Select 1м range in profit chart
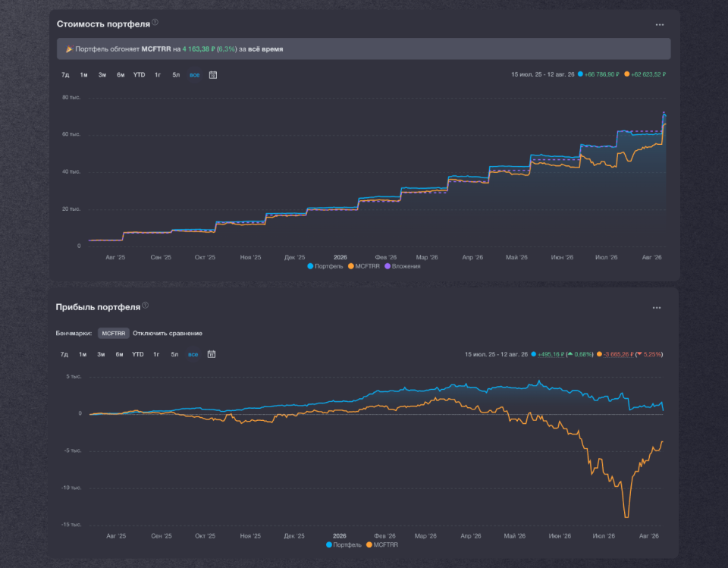728x568 pixels. coord(83,354)
